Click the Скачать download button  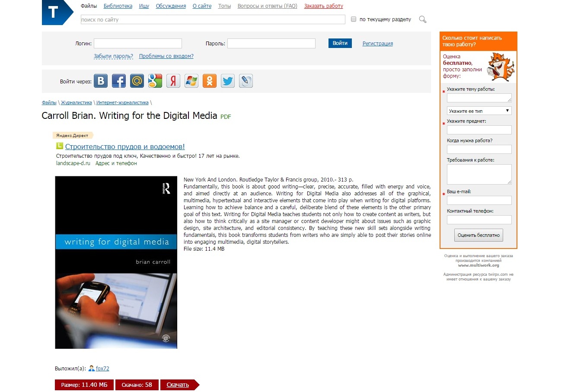click(x=178, y=385)
